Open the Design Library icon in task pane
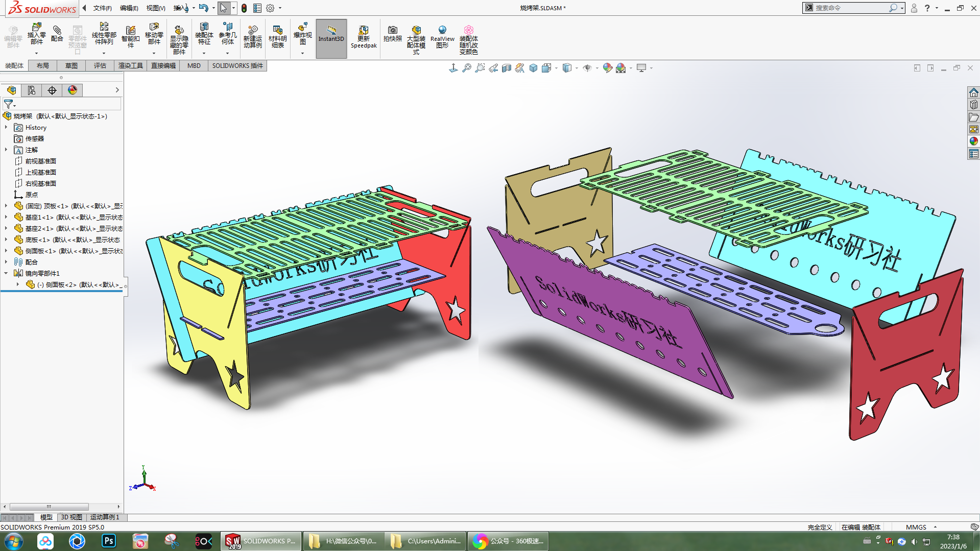Screen dimensions: 980x551 click(973, 105)
